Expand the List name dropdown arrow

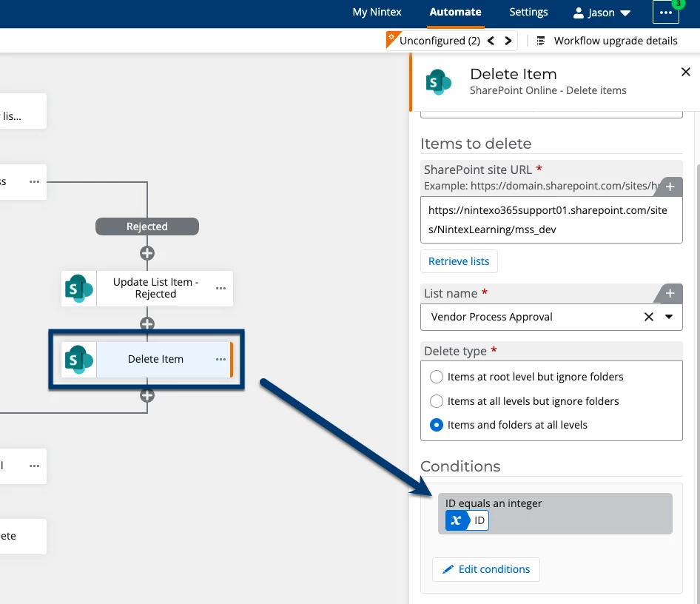point(669,317)
